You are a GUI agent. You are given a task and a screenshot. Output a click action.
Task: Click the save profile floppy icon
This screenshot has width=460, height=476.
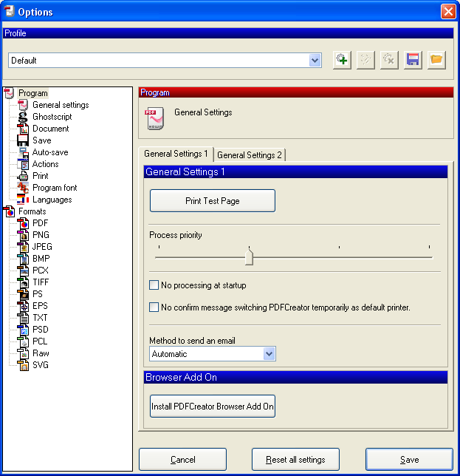tap(413, 60)
